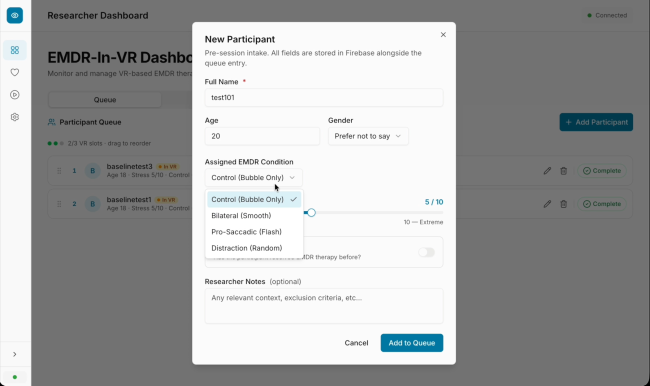Edit baselinetest3 with the pencil icon
This screenshot has height=386, width=650.
[547, 171]
